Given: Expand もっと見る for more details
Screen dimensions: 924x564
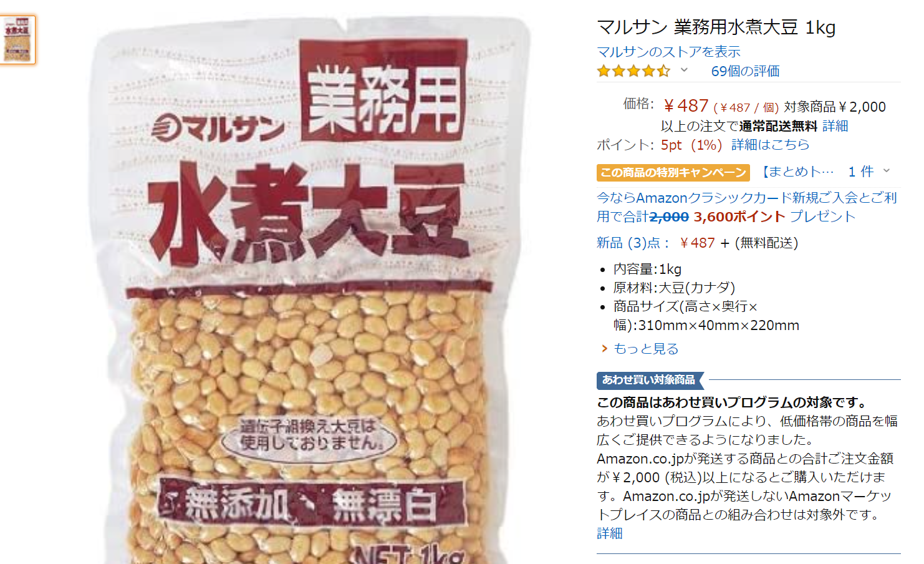Looking at the screenshot, I should pyautogui.click(x=646, y=349).
